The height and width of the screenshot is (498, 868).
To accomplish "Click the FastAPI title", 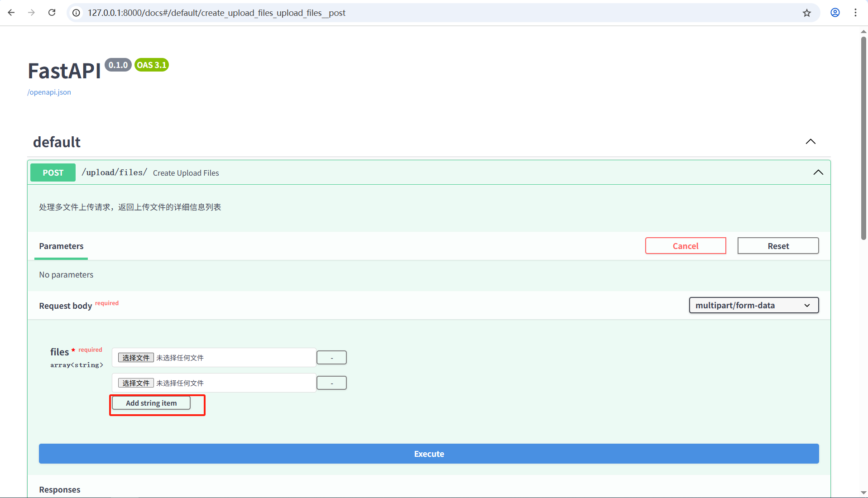I will point(64,71).
